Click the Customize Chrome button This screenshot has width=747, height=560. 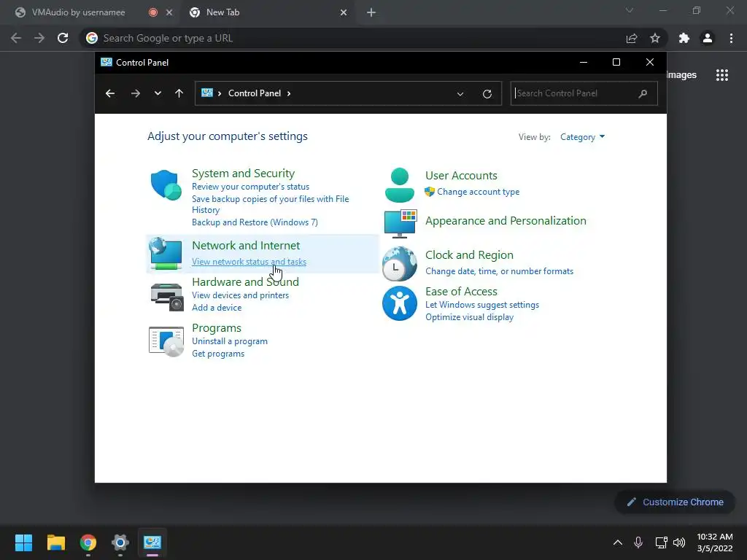[675, 502]
